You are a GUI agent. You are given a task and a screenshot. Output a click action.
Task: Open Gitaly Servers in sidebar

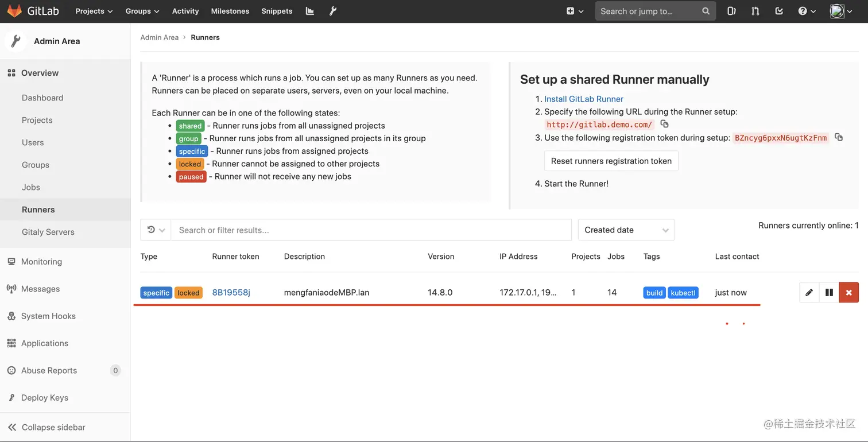(48, 232)
